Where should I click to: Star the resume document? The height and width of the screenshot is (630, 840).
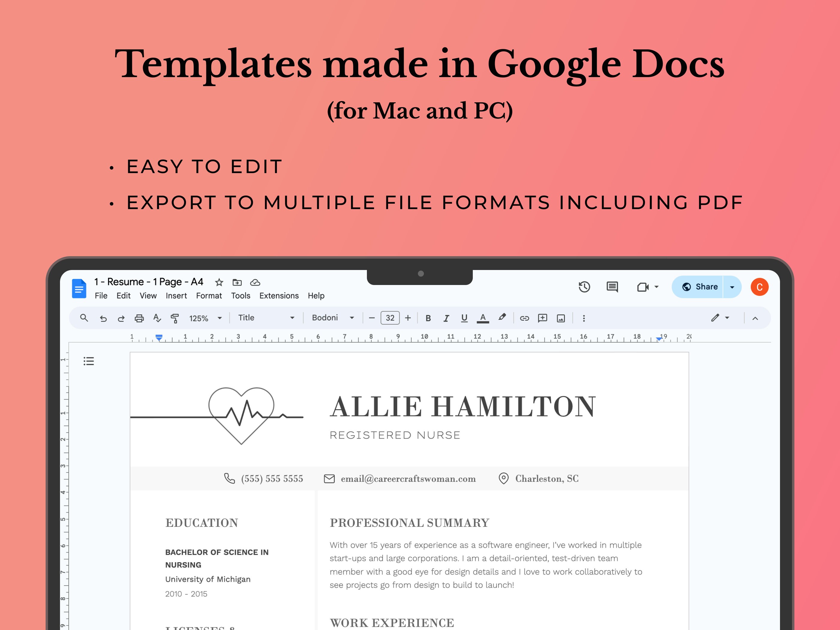coord(219,282)
